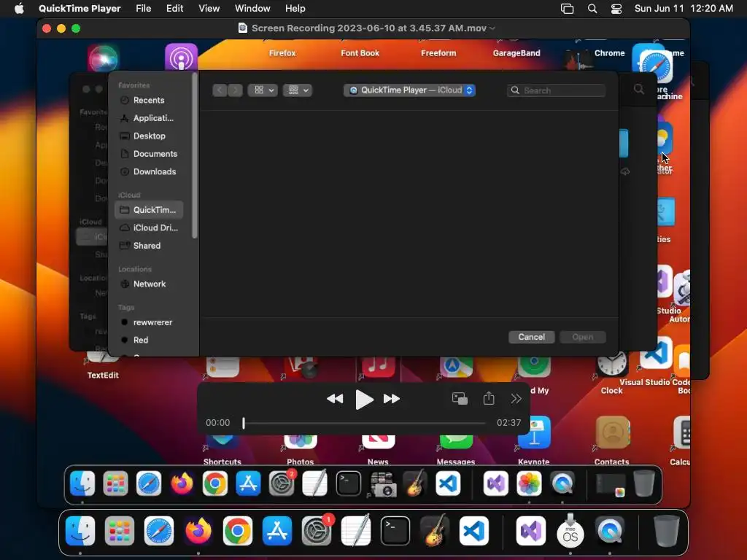
Task: Select Documents in the dialog sidebar
Action: click(x=149, y=154)
